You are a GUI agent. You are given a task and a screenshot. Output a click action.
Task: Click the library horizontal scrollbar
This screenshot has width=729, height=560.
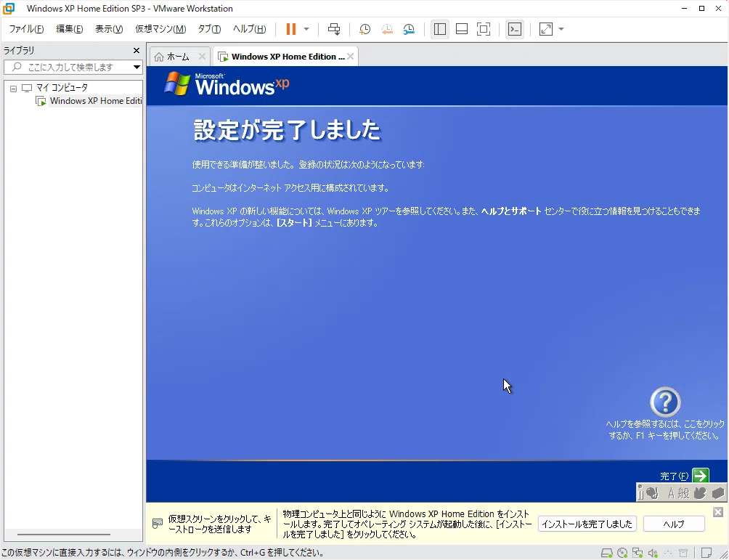click(64, 535)
